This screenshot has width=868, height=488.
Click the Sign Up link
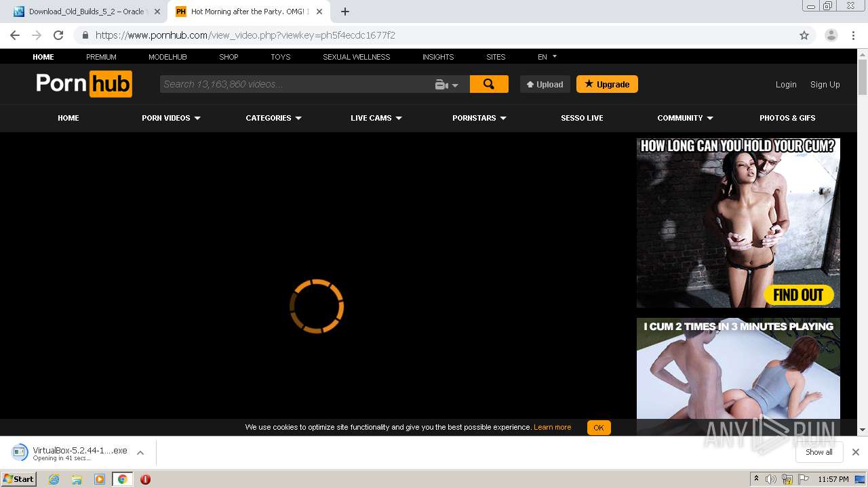pos(825,85)
